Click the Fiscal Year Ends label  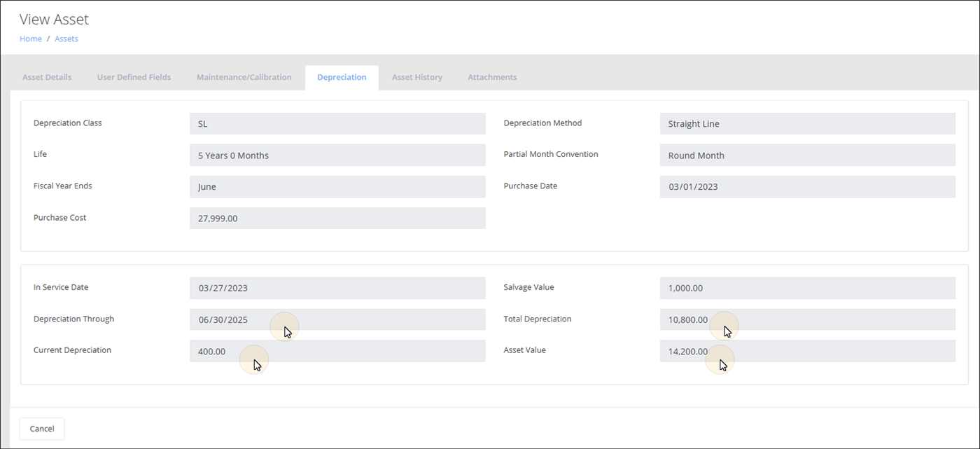point(63,186)
